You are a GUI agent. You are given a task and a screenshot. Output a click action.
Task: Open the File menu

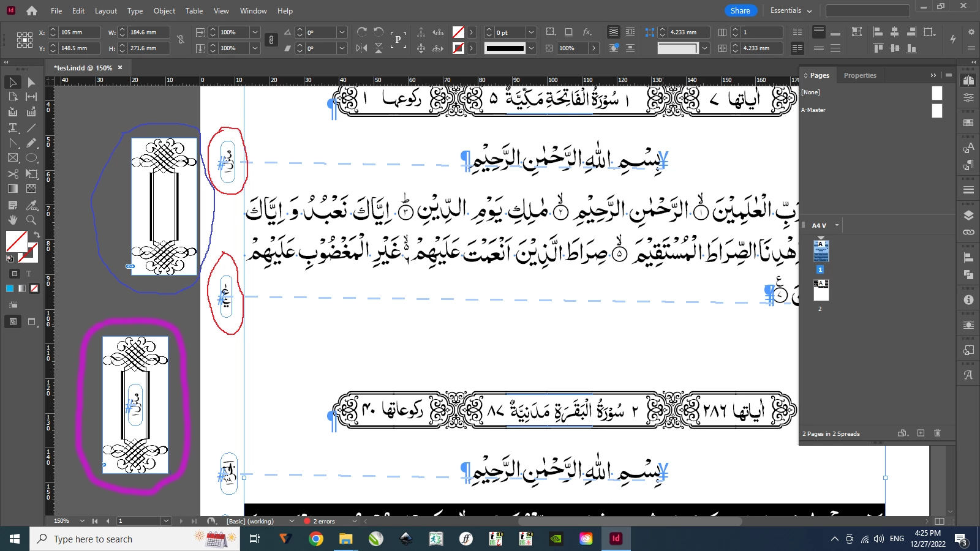(56, 10)
